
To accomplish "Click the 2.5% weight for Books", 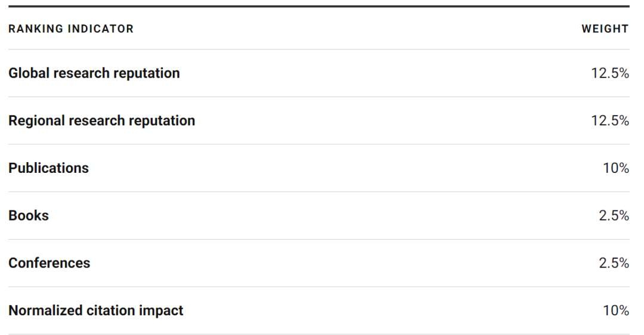I will point(614,215).
